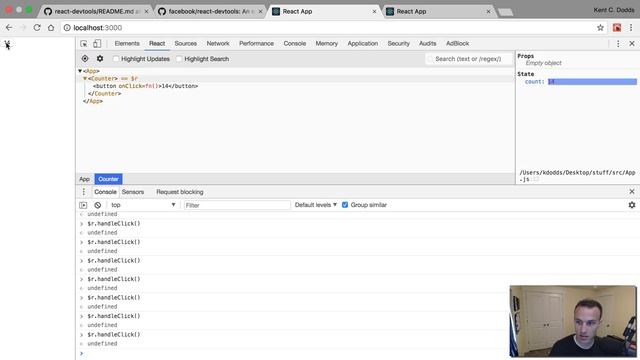Viewport: 640px width, 360px height.
Task: Switch to the Performance tab
Action: tap(256, 44)
